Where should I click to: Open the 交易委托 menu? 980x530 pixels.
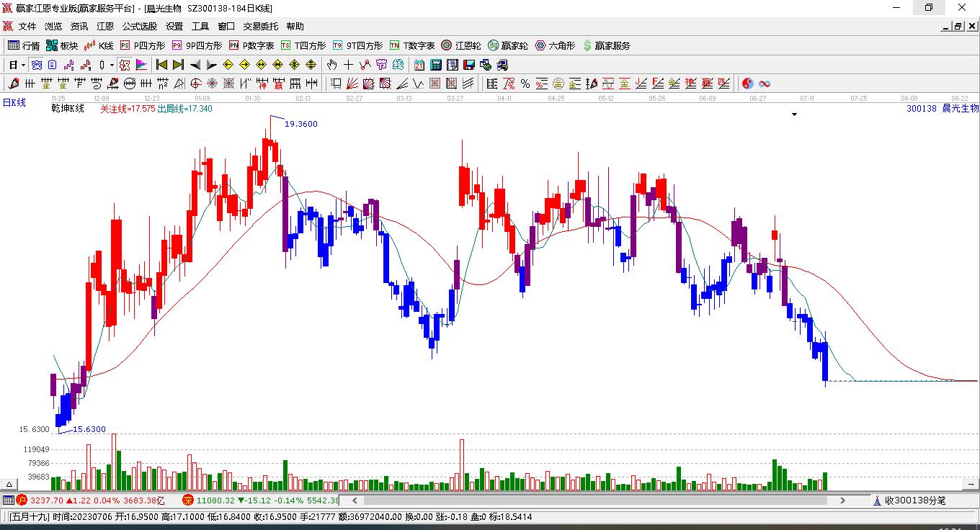coord(261,27)
